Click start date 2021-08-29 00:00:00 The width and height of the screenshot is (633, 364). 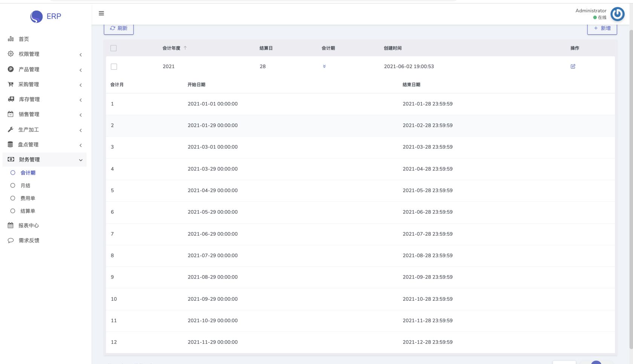(x=213, y=277)
